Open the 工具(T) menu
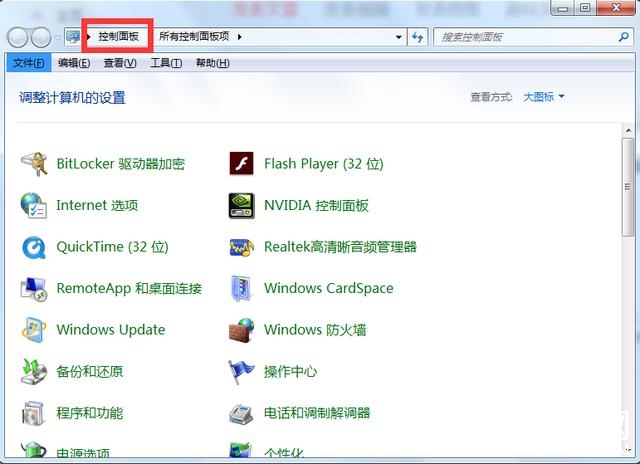 pyautogui.click(x=166, y=63)
